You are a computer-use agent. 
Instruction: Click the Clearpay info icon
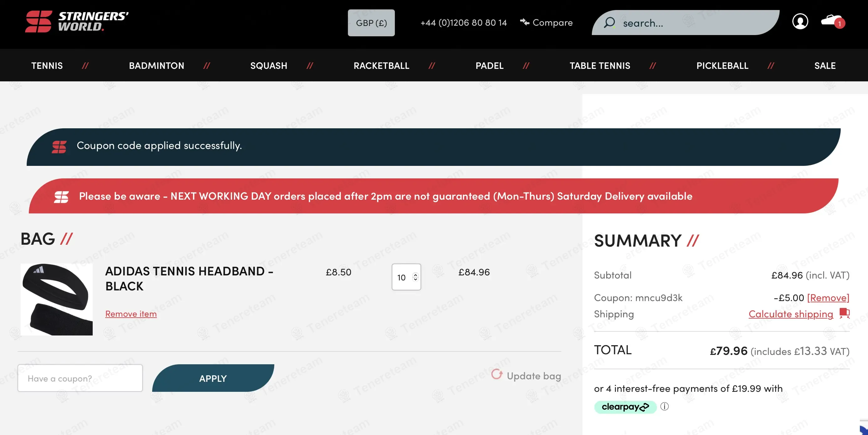(664, 407)
